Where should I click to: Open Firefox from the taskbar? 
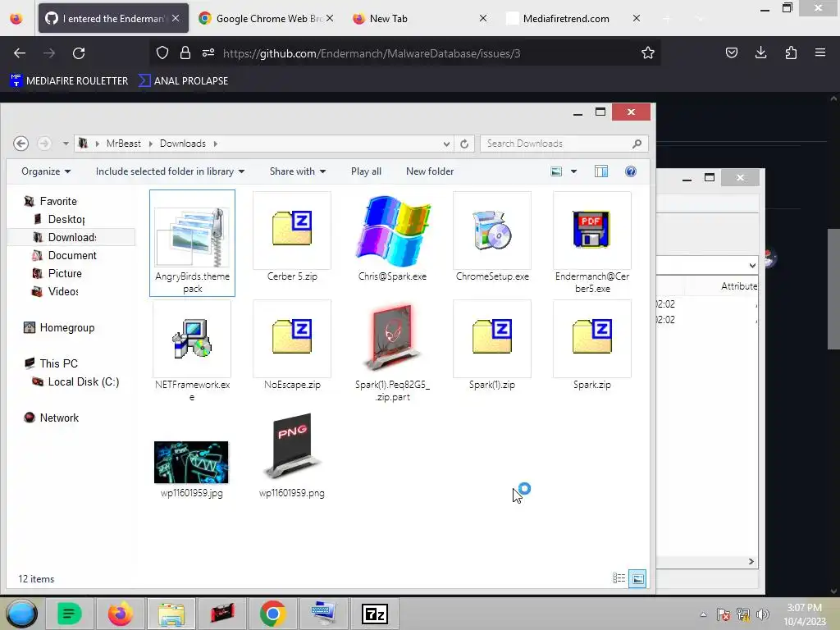pyautogui.click(x=121, y=614)
